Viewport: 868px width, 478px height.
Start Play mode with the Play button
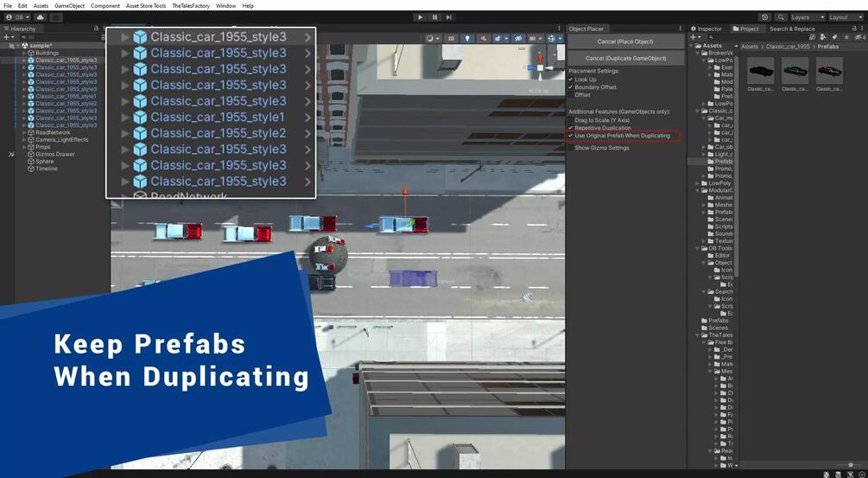tap(420, 17)
